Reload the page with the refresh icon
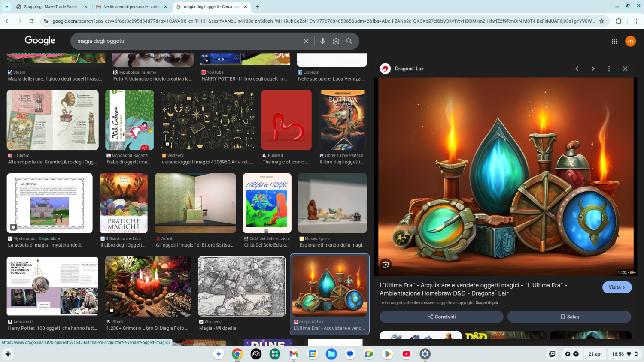Image resolution: width=644 pixels, height=362 pixels. [30, 20]
